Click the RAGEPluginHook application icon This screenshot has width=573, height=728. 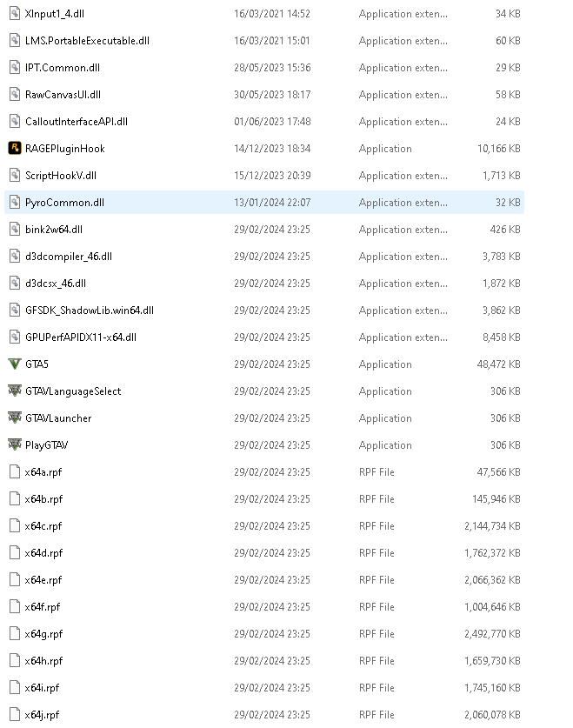(x=14, y=149)
